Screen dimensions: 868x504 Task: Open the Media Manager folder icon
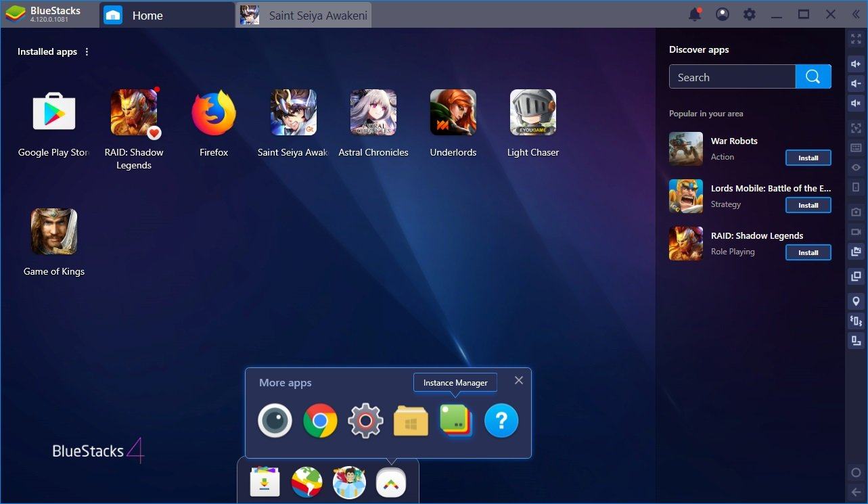(411, 421)
